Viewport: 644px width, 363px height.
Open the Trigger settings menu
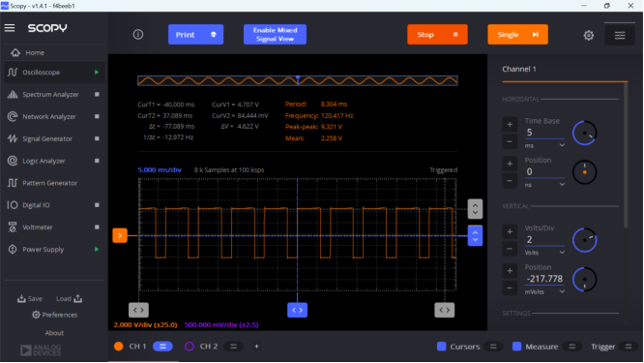pos(629,347)
